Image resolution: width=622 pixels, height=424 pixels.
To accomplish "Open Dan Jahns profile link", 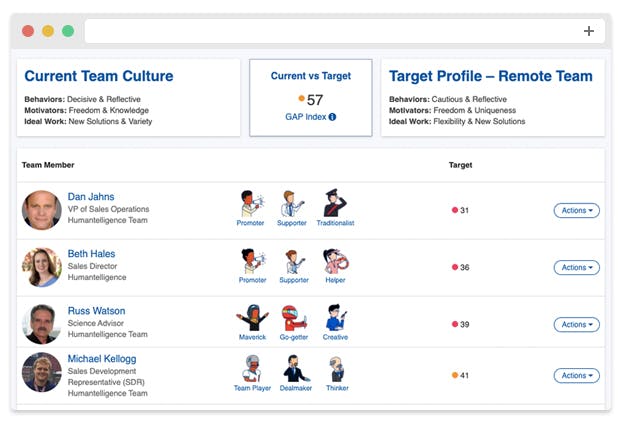I will (x=91, y=197).
